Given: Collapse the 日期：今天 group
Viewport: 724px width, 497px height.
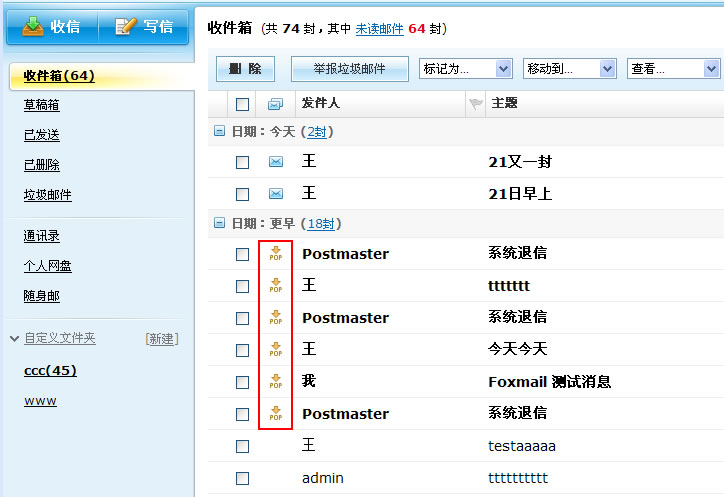Looking at the screenshot, I should (x=219, y=131).
